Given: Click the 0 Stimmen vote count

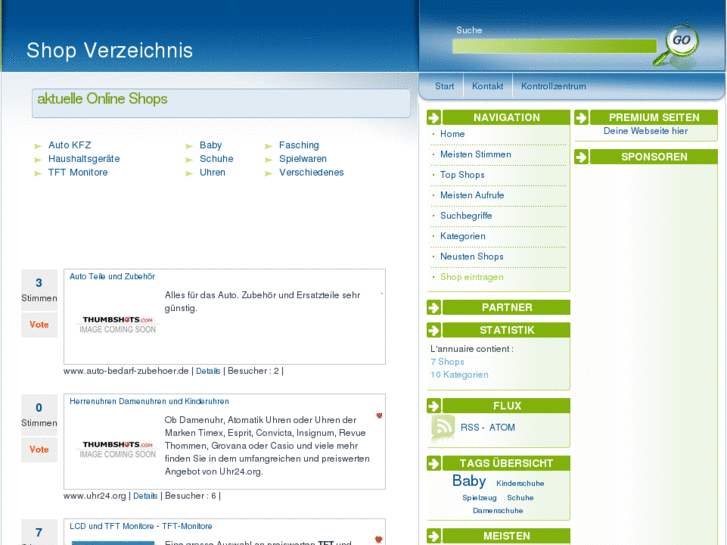Looking at the screenshot, I should tap(39, 415).
